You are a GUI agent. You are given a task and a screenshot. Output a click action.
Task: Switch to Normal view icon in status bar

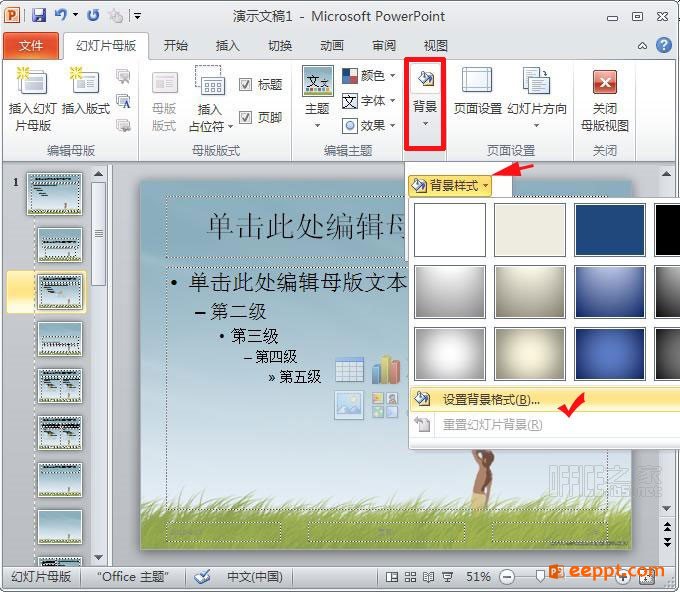coord(392,577)
